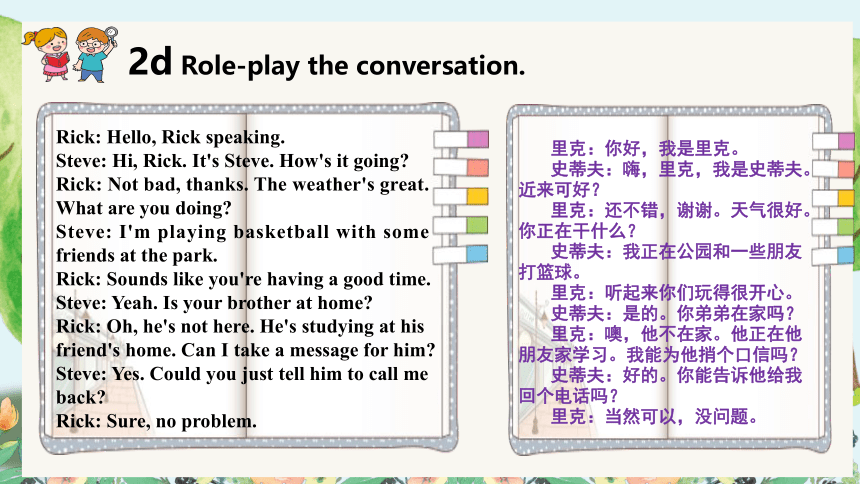
Task: Select Chinese line '史蒂夫：嗨，里克，我是史蒂夫。'
Action: [682, 169]
